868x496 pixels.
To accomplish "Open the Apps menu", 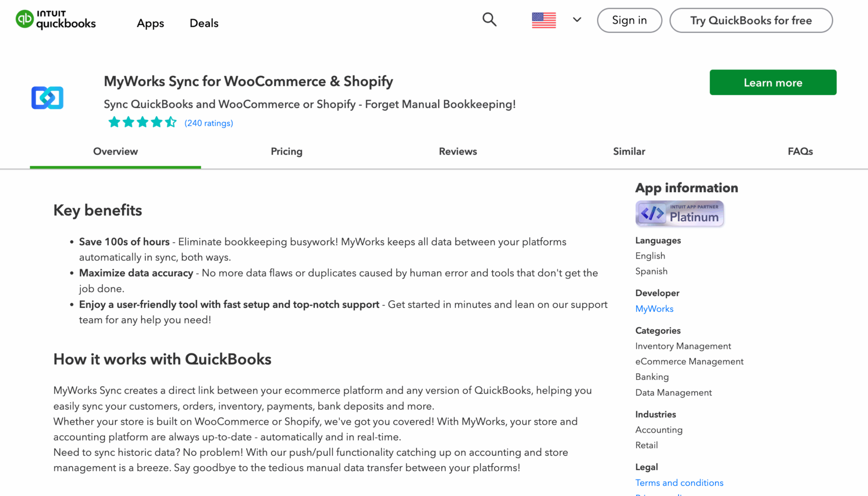I will 150,23.
